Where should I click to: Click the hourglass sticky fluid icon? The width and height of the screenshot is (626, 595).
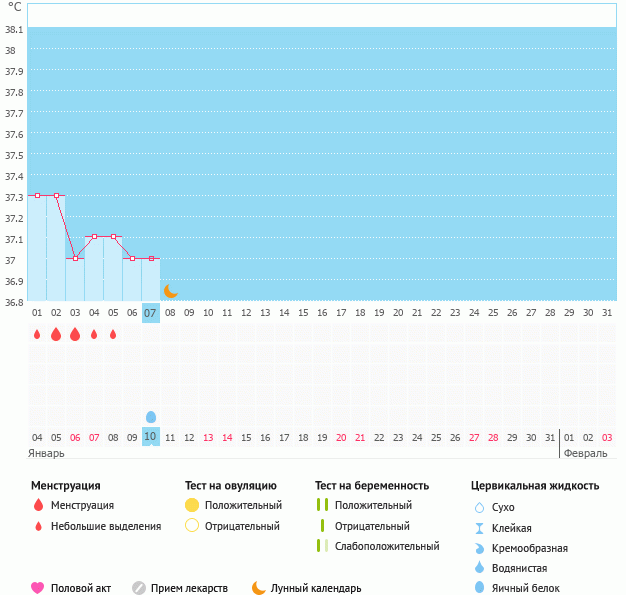click(x=479, y=528)
